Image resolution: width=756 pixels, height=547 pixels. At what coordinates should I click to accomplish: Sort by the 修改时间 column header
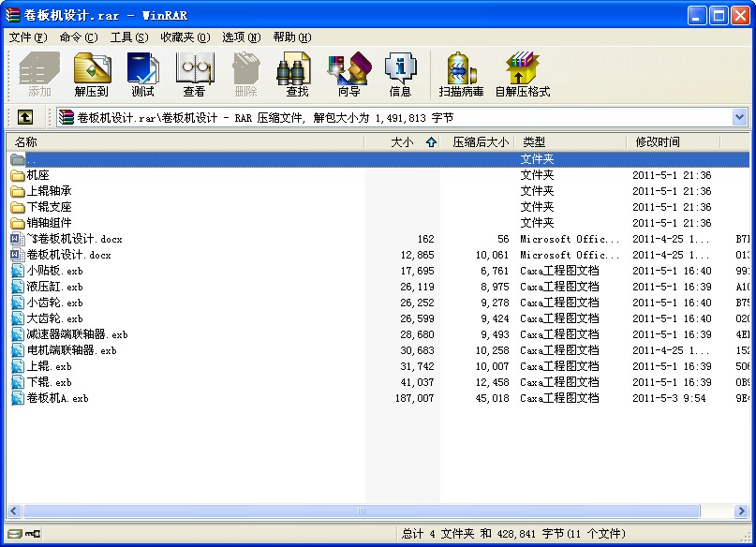tap(673, 142)
